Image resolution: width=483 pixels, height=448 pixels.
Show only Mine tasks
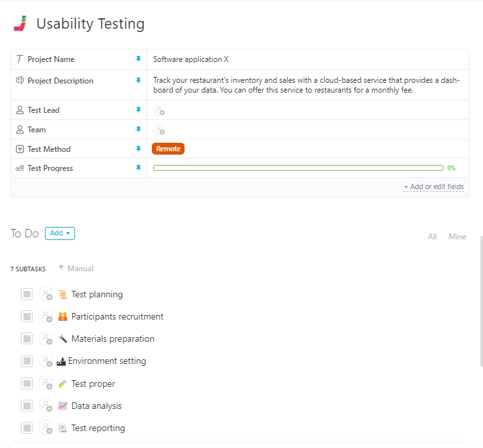[458, 237]
